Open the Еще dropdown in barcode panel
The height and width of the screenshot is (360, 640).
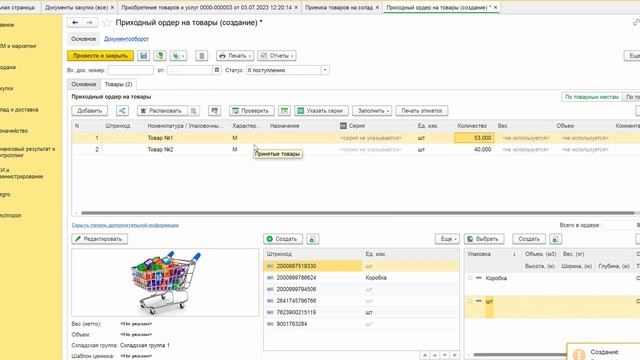pos(447,239)
